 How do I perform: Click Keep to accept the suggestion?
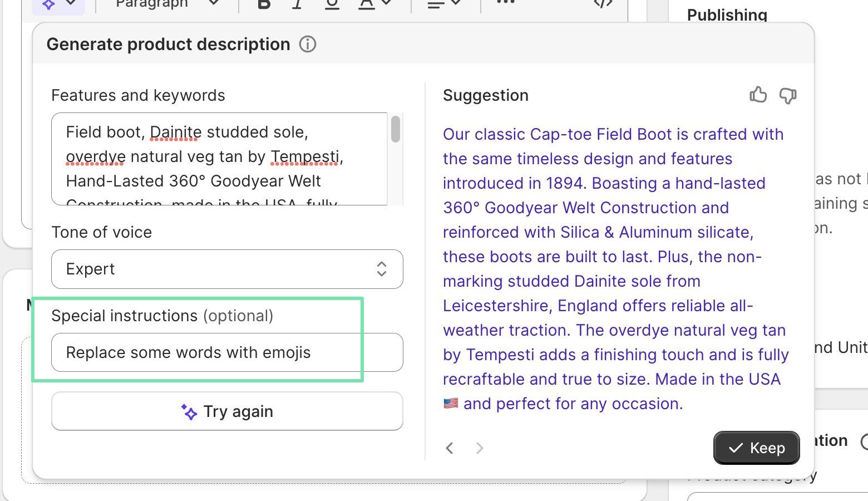pos(756,448)
